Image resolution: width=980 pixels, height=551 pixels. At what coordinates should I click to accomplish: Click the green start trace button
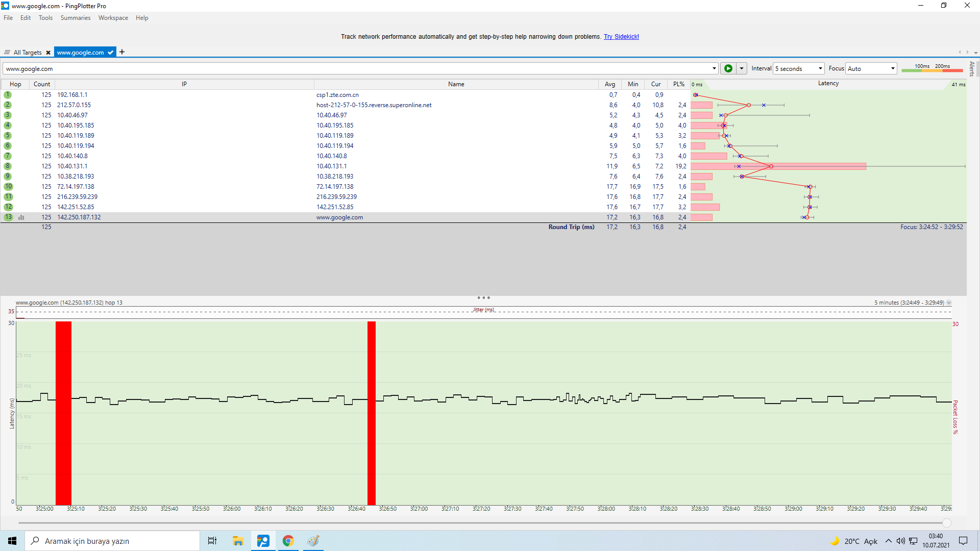728,68
